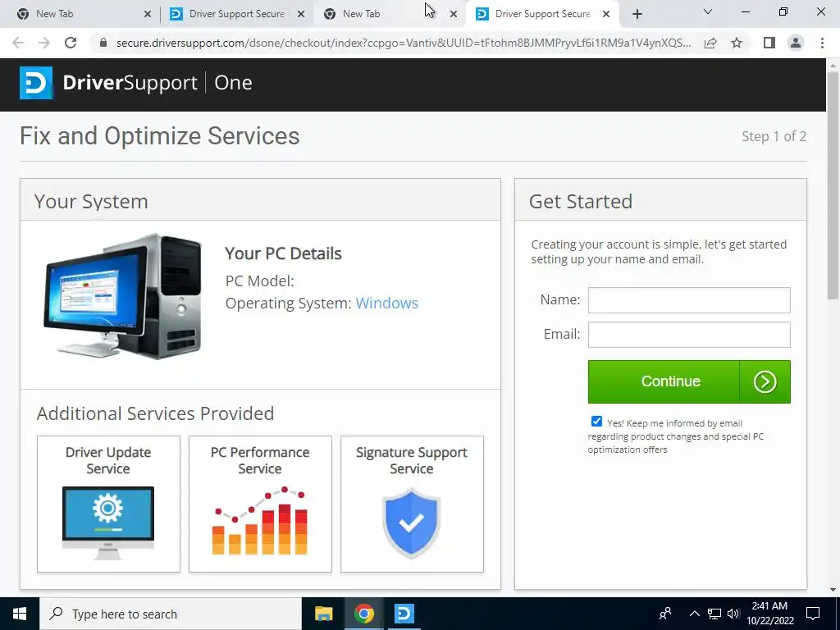Click the address bar URL
The image size is (840, 630).
(403, 43)
